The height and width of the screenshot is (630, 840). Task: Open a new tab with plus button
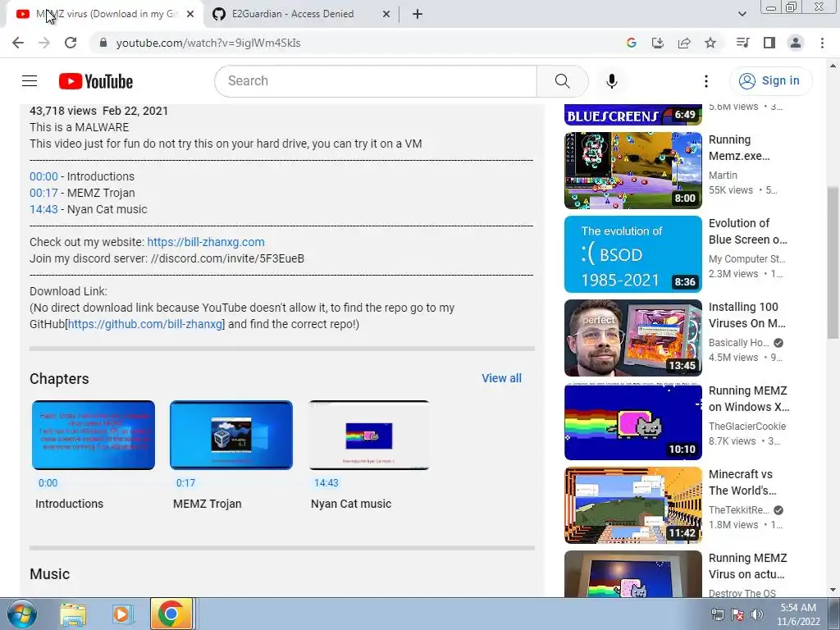(418, 15)
